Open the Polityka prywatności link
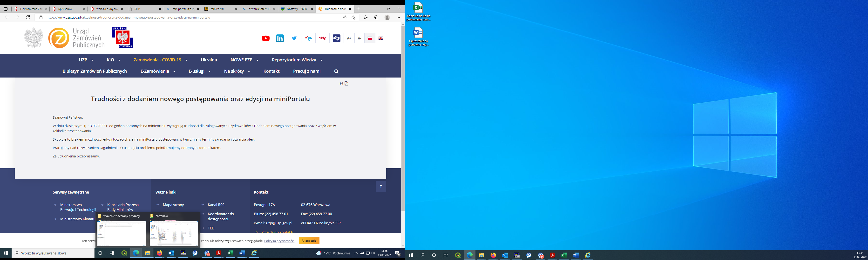The height and width of the screenshot is (260, 868). pyautogui.click(x=279, y=241)
